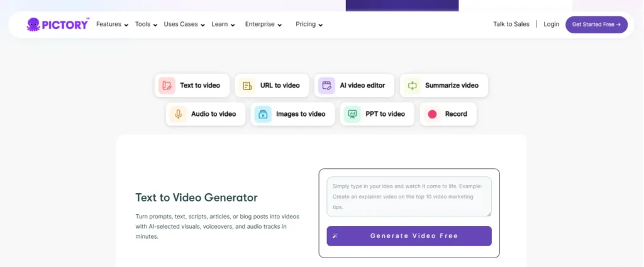Click the Images to video icon

tap(263, 114)
